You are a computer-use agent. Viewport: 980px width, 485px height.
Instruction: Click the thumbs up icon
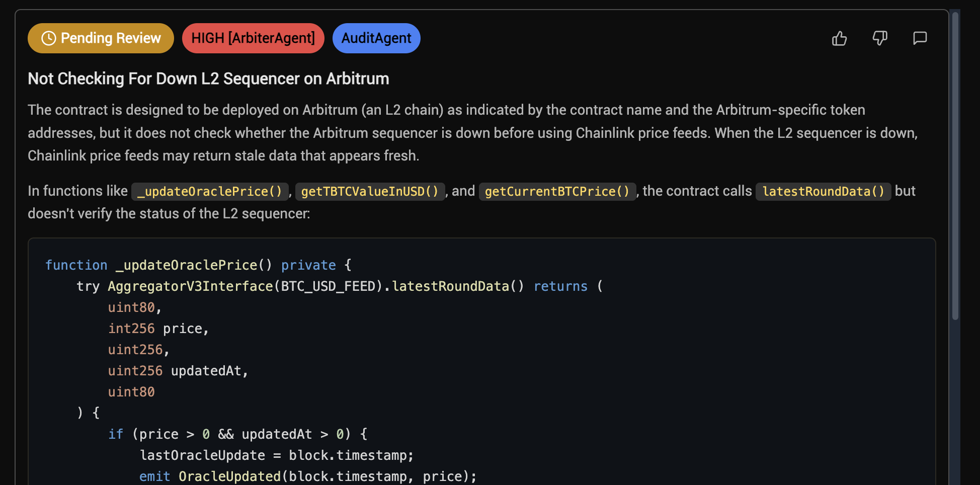pyautogui.click(x=839, y=38)
